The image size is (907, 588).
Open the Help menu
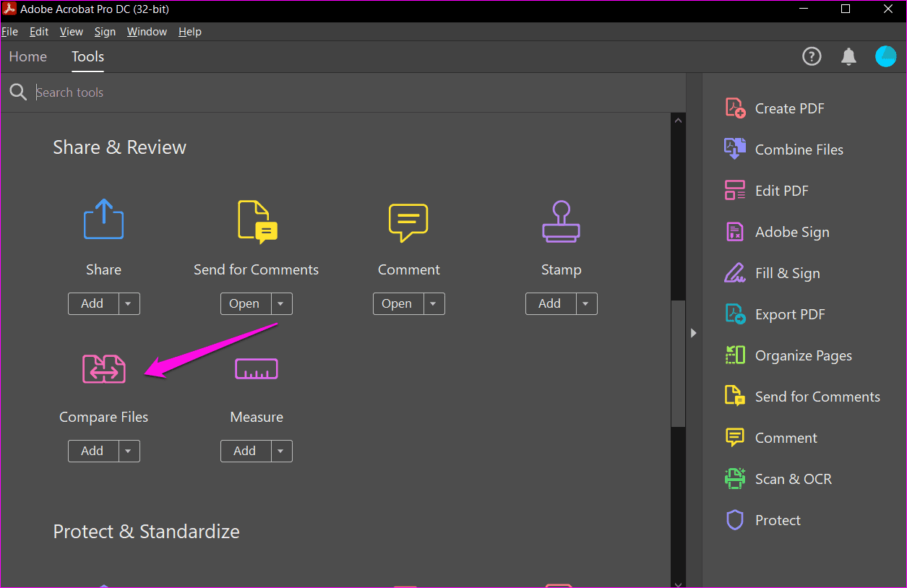(x=190, y=32)
